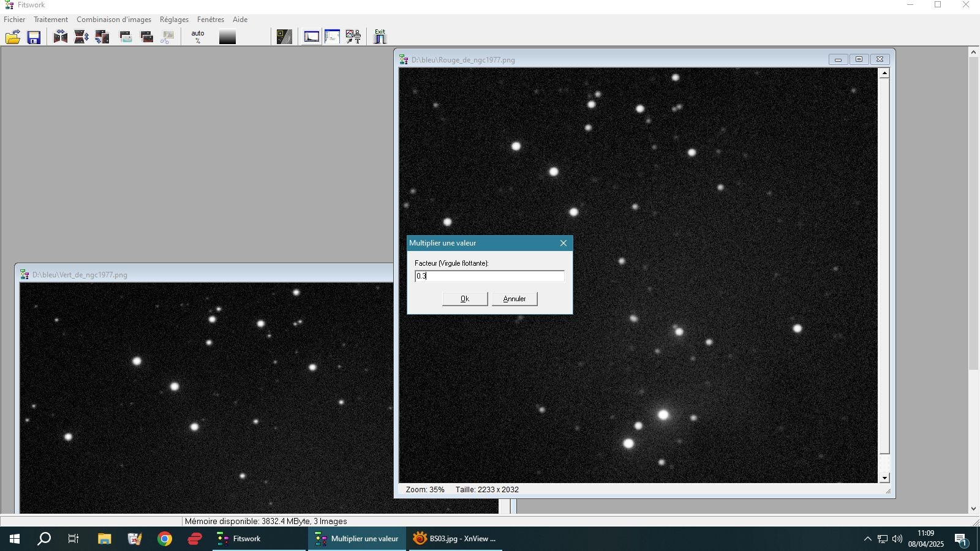The height and width of the screenshot is (551, 980).
Task: Cancel the dialog with Annuler
Action: click(514, 299)
